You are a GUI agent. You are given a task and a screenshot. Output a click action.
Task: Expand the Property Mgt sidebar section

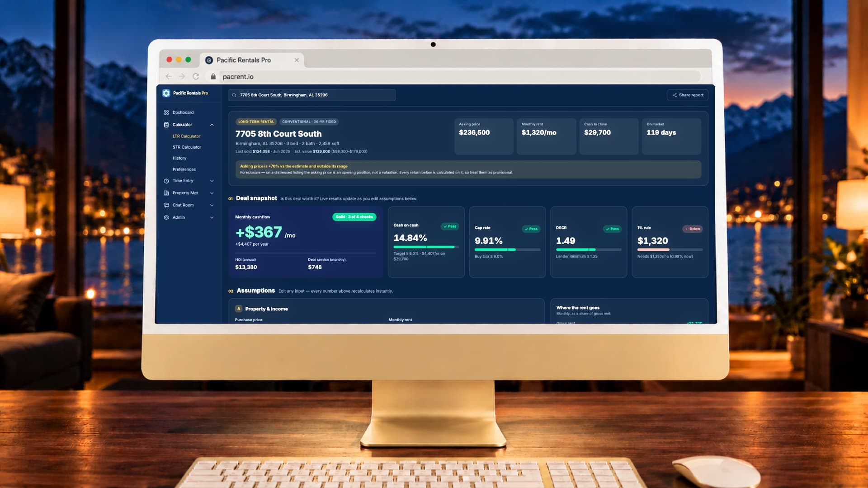[212, 193]
